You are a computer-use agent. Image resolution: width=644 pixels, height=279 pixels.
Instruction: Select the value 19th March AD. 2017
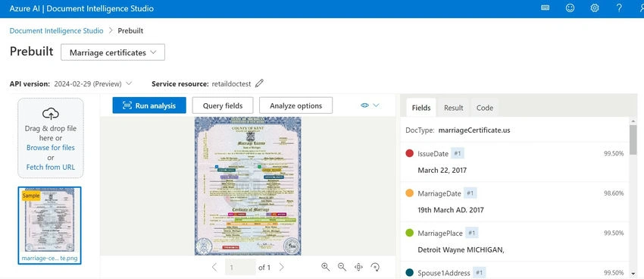click(451, 210)
